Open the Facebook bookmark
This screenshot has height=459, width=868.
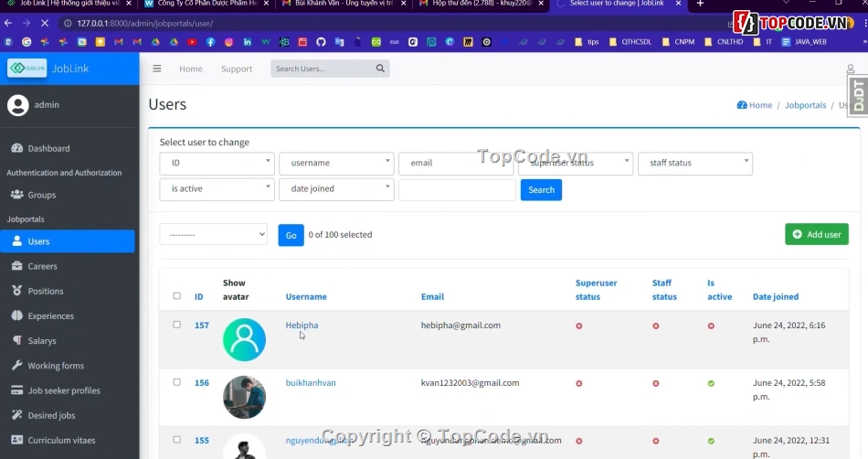[x=210, y=41]
